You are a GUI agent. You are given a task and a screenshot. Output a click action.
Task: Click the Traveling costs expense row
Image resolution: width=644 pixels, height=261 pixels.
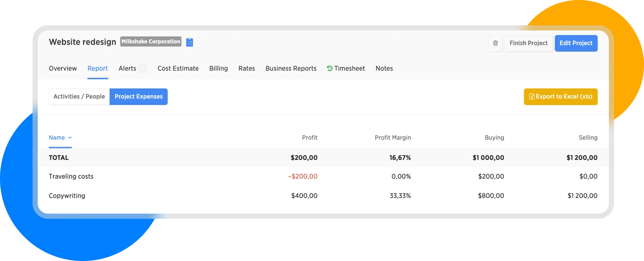click(71, 176)
